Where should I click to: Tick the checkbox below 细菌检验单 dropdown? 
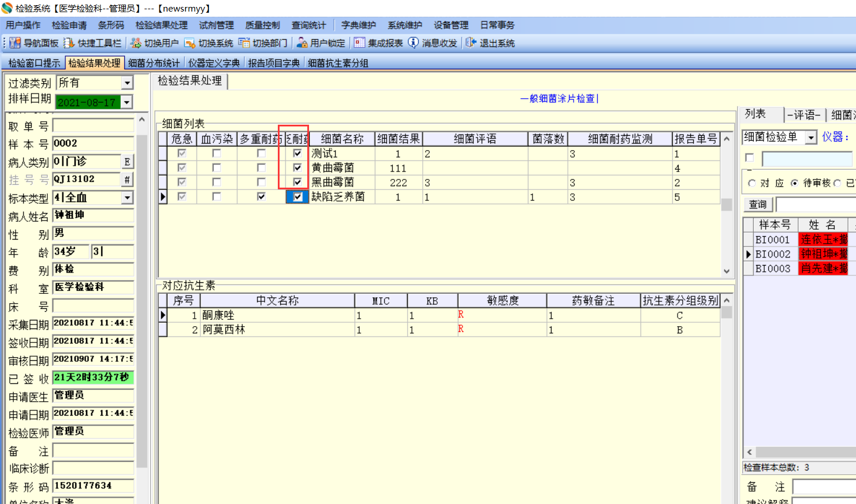pos(750,158)
